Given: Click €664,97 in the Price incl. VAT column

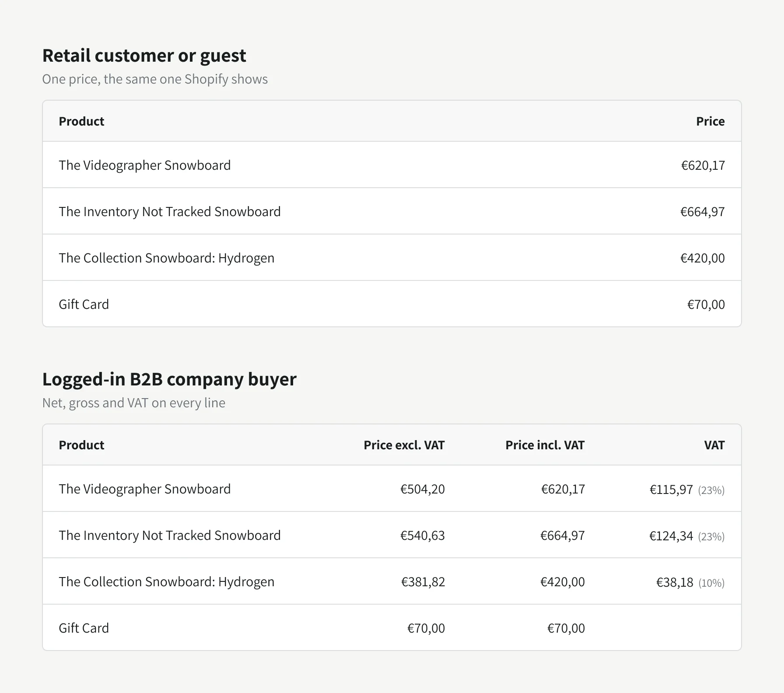Looking at the screenshot, I should 562,535.
